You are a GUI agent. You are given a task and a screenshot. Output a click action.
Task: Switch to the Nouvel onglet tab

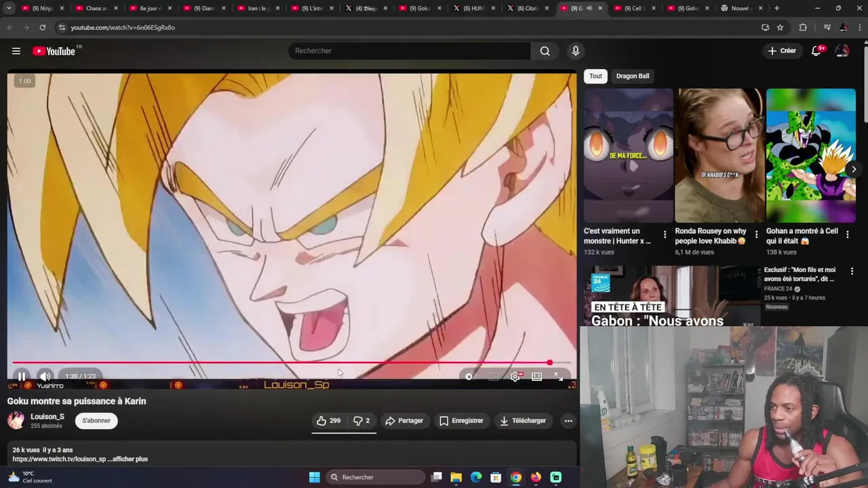[x=743, y=8]
